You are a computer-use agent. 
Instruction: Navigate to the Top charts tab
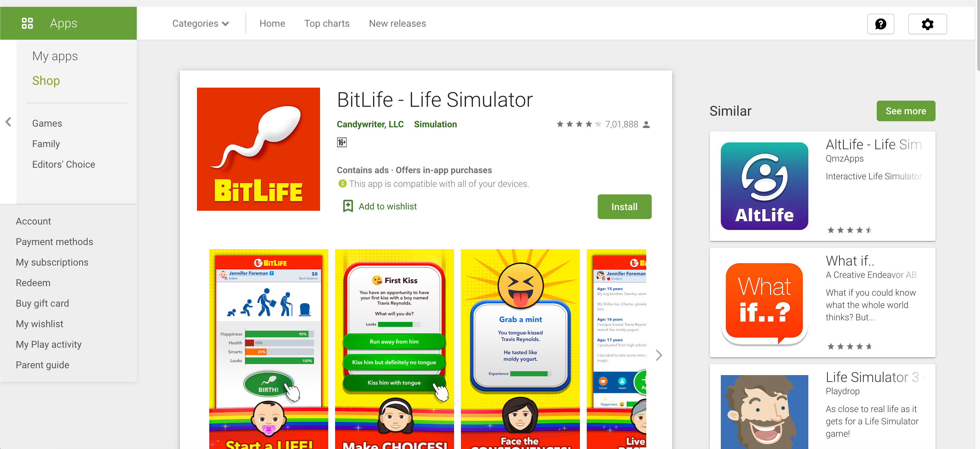click(x=327, y=24)
